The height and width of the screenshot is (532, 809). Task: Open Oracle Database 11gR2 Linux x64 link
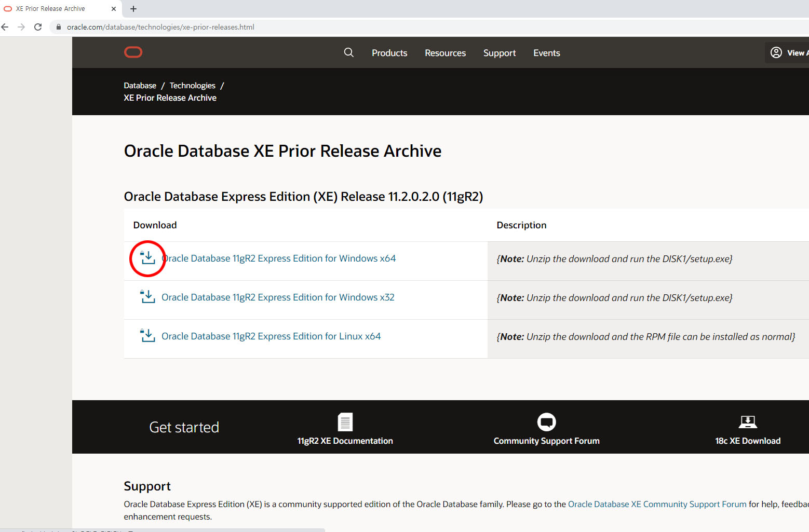271,336
